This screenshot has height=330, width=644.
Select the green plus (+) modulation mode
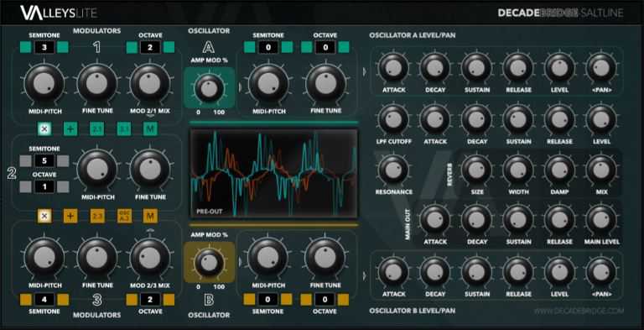(70, 128)
